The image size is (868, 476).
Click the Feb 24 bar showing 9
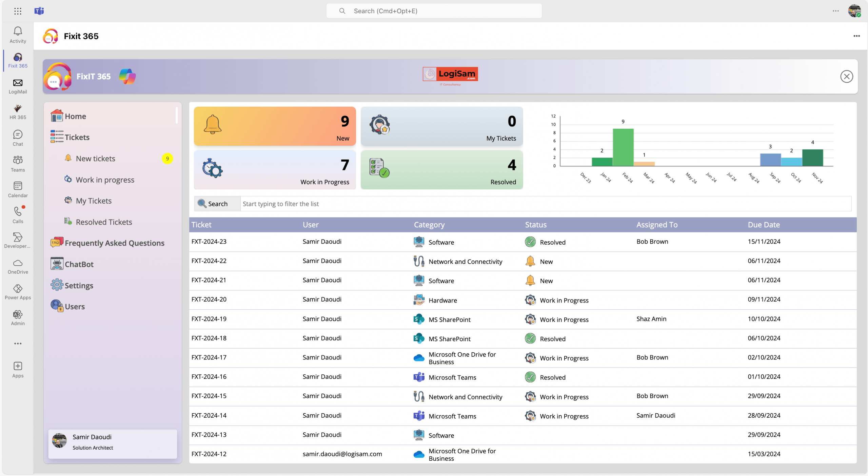click(x=623, y=147)
